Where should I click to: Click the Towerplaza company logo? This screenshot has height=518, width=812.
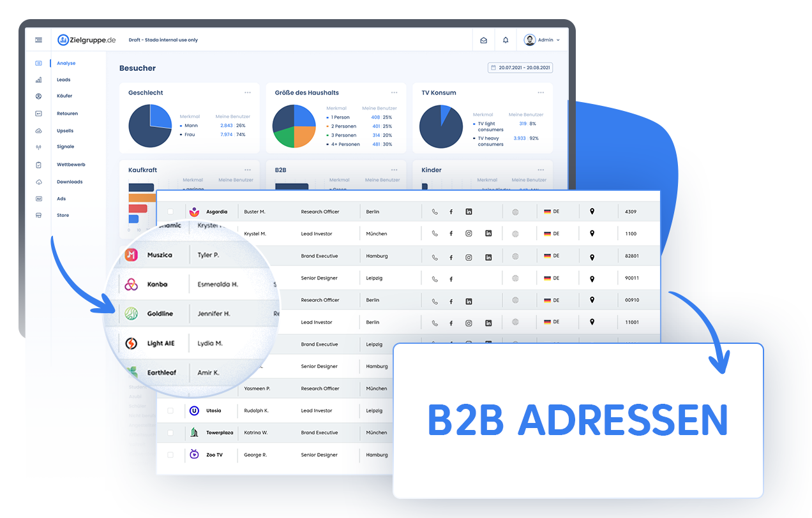click(x=195, y=433)
